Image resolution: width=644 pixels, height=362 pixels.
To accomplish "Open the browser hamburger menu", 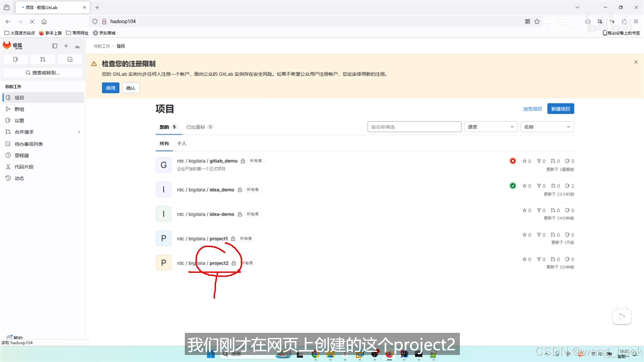I will 636,21.
